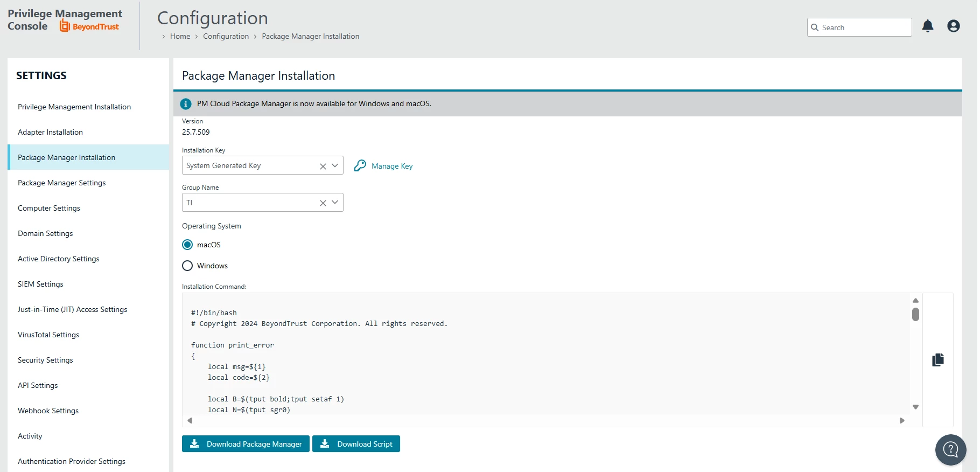Viewport: 980px width, 472px height.
Task: Expand the Group Name dropdown arrow
Action: 335,203
